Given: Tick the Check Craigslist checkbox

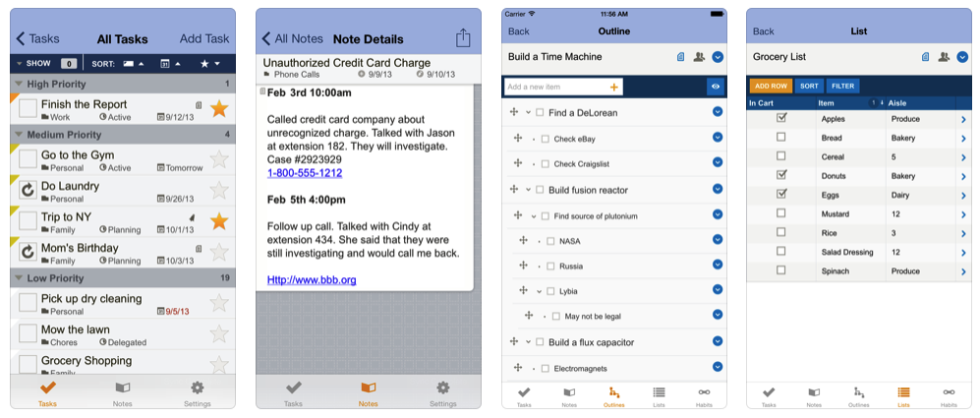Looking at the screenshot, I should point(545,164).
